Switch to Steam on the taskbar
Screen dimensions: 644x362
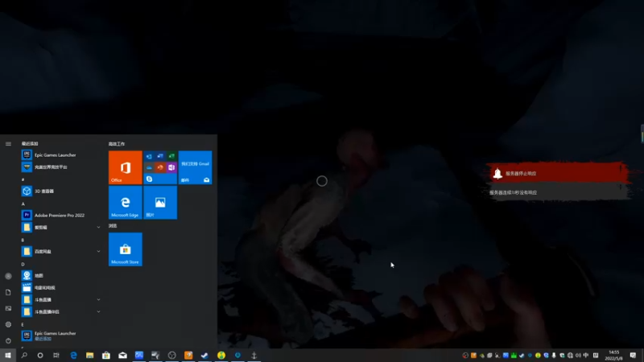point(204,355)
